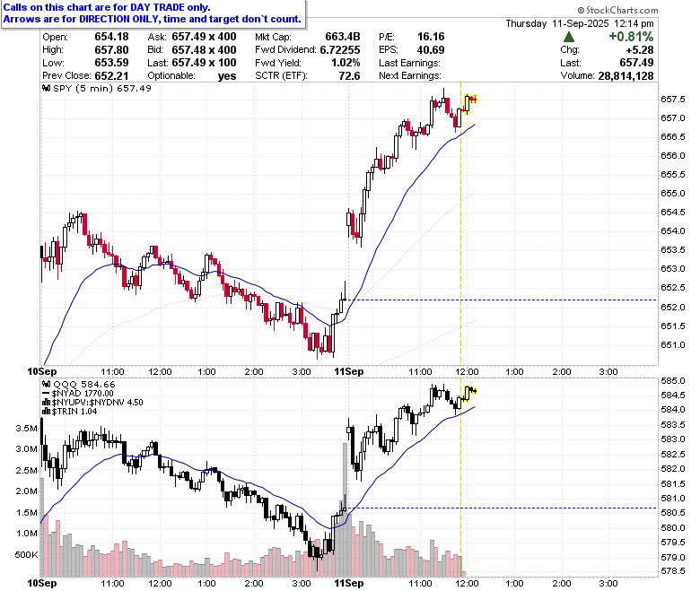This screenshot has height=591, width=700.
Task: Click the 10Sep label on the lower chart axis
Action: [x=42, y=583]
